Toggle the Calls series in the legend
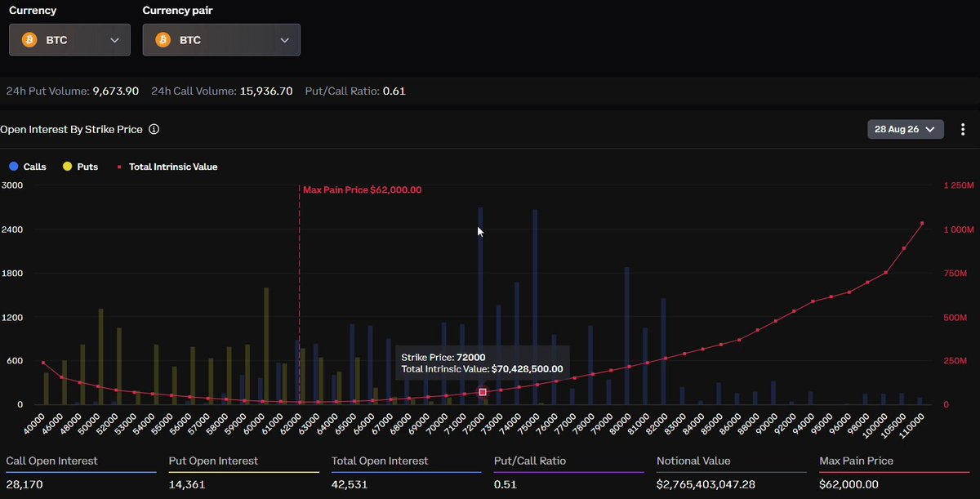980x499 pixels. 28,167
